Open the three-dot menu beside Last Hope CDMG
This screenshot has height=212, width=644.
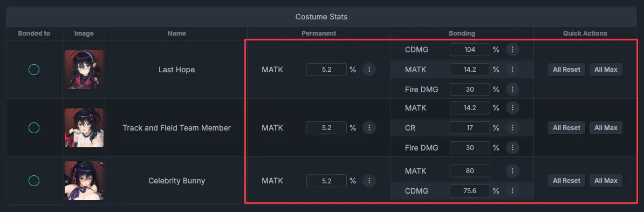[512, 50]
